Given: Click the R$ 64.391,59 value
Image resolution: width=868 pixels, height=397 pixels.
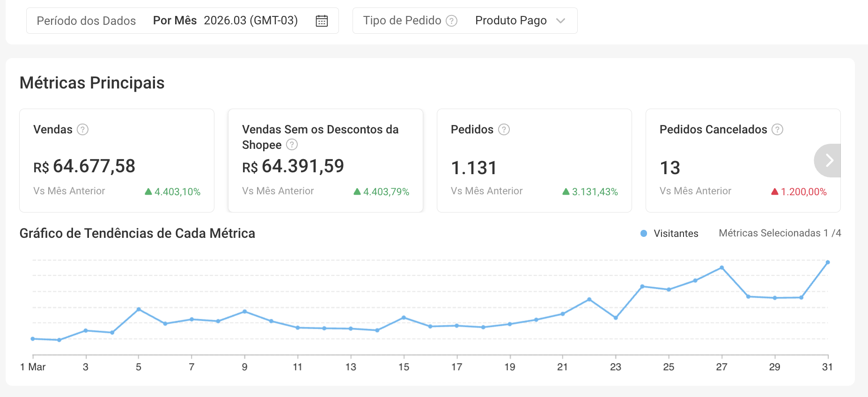Looking at the screenshot, I should pyautogui.click(x=293, y=166).
